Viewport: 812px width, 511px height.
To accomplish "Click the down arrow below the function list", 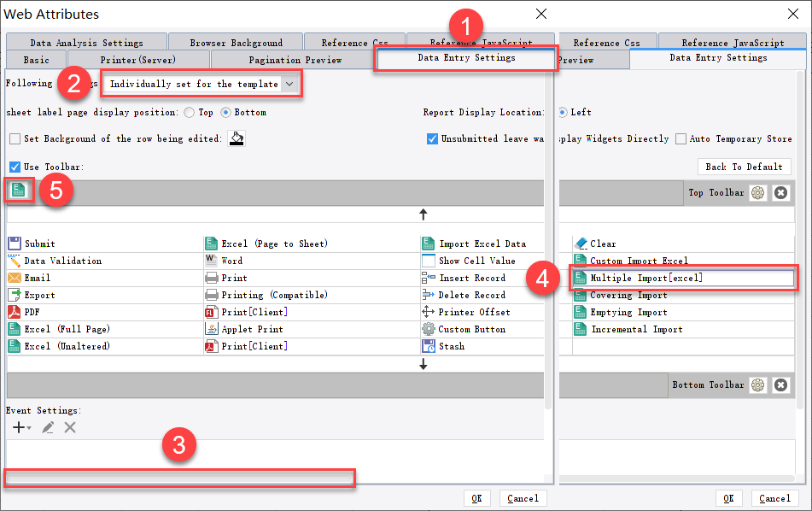I will (x=423, y=363).
